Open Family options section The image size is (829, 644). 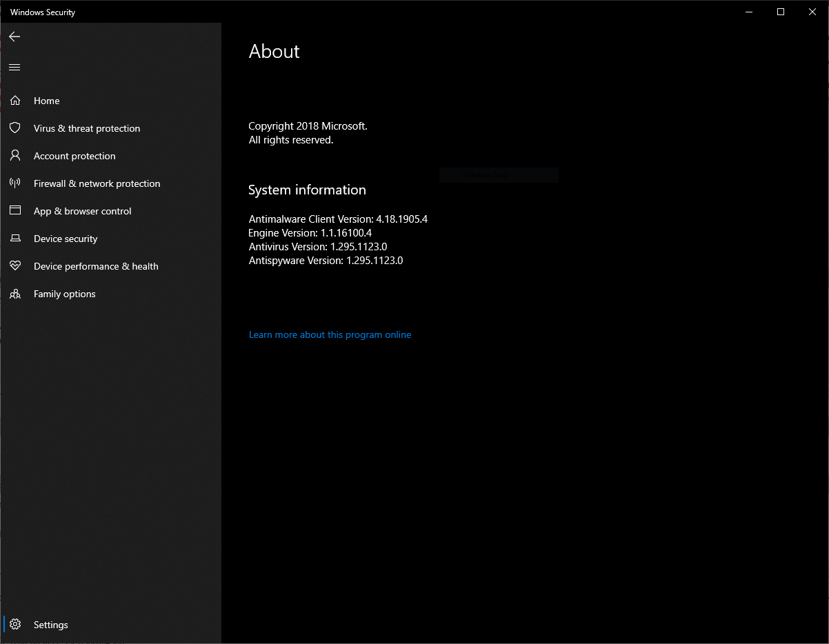pyautogui.click(x=65, y=294)
